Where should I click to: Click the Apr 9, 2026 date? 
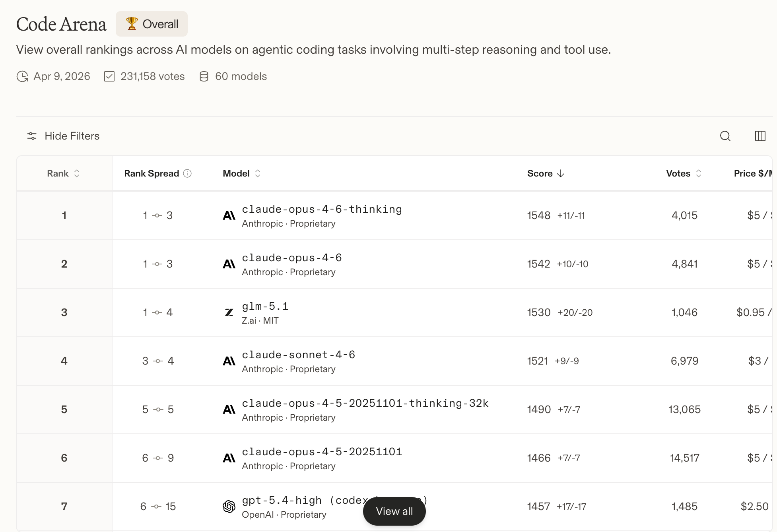click(x=62, y=76)
